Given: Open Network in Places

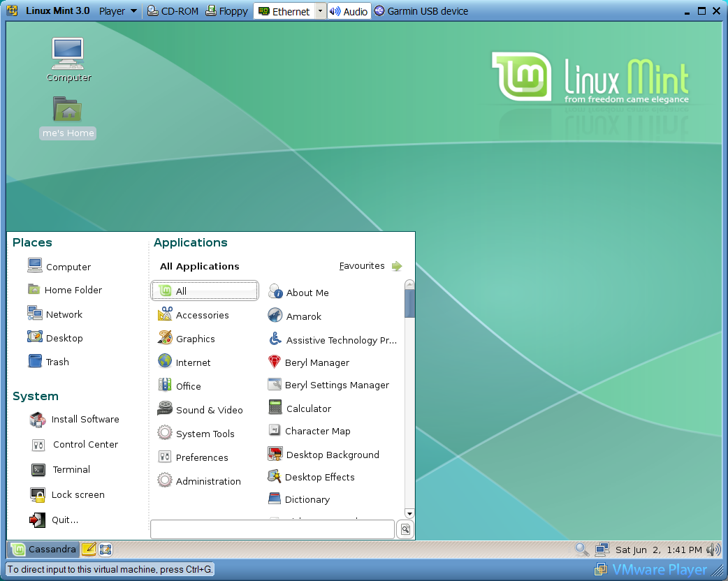Looking at the screenshot, I should click(54, 314).
